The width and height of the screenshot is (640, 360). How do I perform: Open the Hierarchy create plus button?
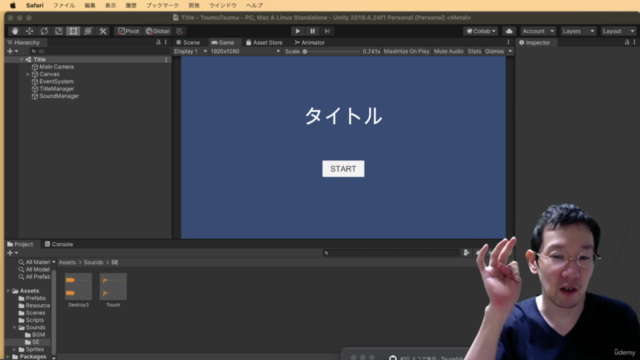[x=12, y=51]
